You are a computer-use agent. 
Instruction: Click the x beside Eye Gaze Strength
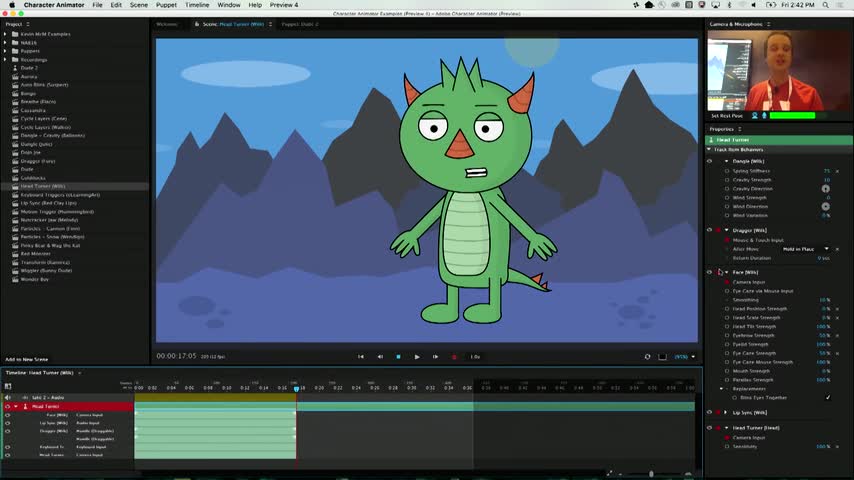pos(838,354)
